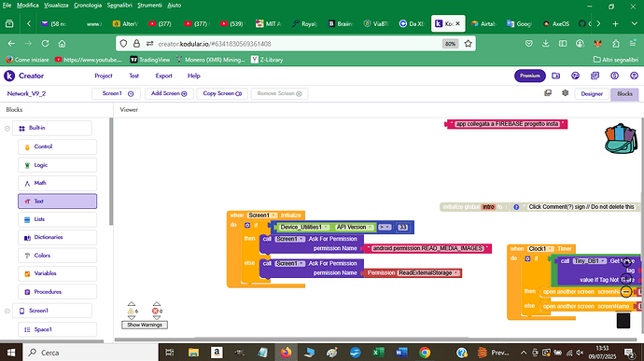Click the yellow warning triangle counter icon
644x361 pixels.
tap(131, 312)
